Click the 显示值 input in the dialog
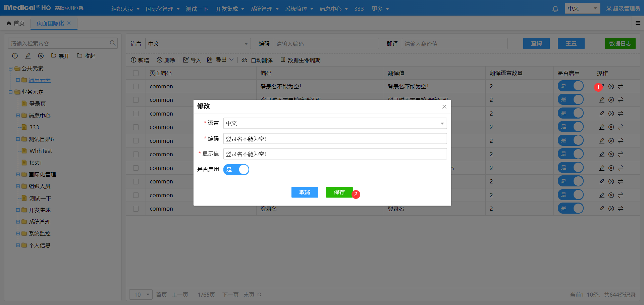This screenshot has width=644, height=305. (335, 154)
